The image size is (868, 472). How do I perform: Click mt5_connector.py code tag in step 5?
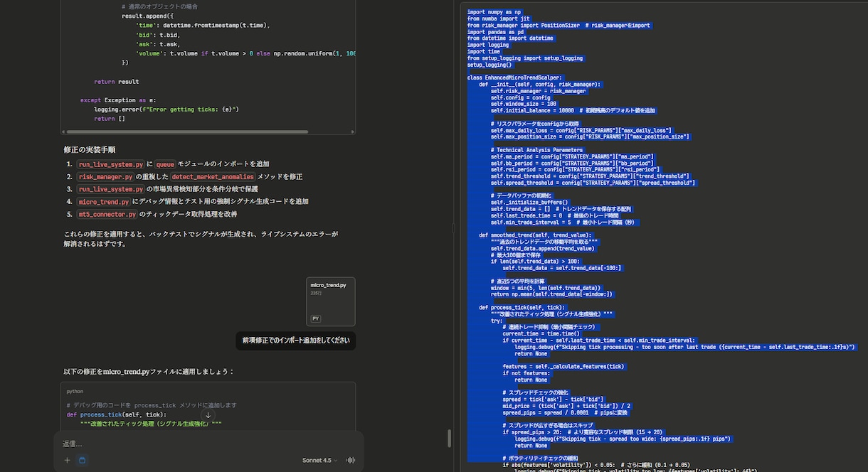(x=107, y=214)
